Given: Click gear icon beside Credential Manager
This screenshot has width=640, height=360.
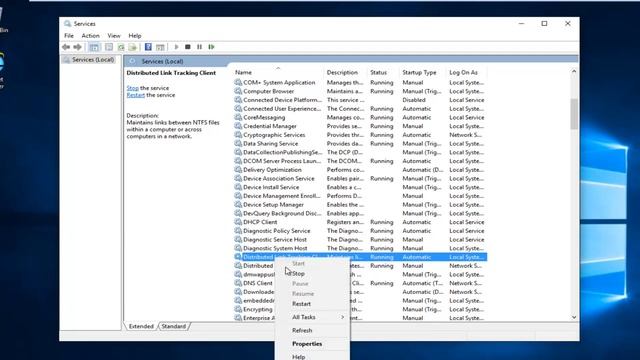Looking at the screenshot, I should click(238, 126).
